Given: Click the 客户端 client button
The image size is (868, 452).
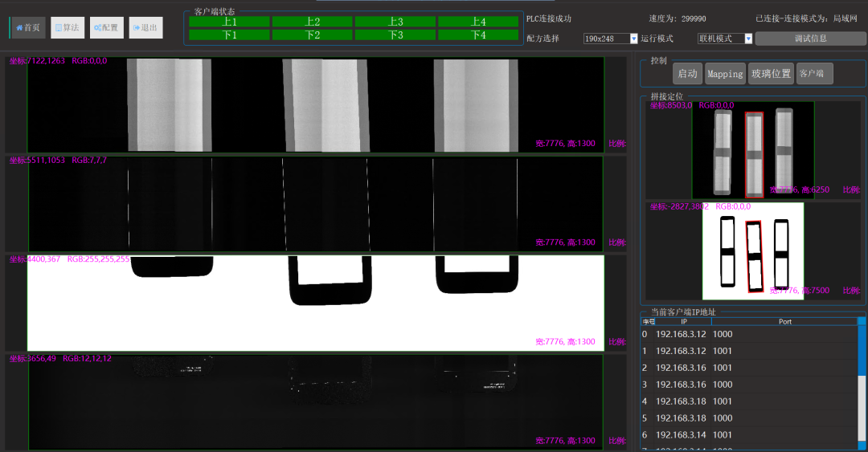Looking at the screenshot, I should [814, 74].
